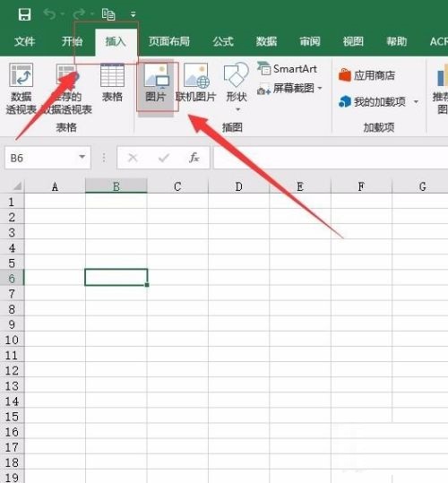This screenshot has height=483, width=448.
Task: Select row 6 header
Action: click(x=12, y=279)
